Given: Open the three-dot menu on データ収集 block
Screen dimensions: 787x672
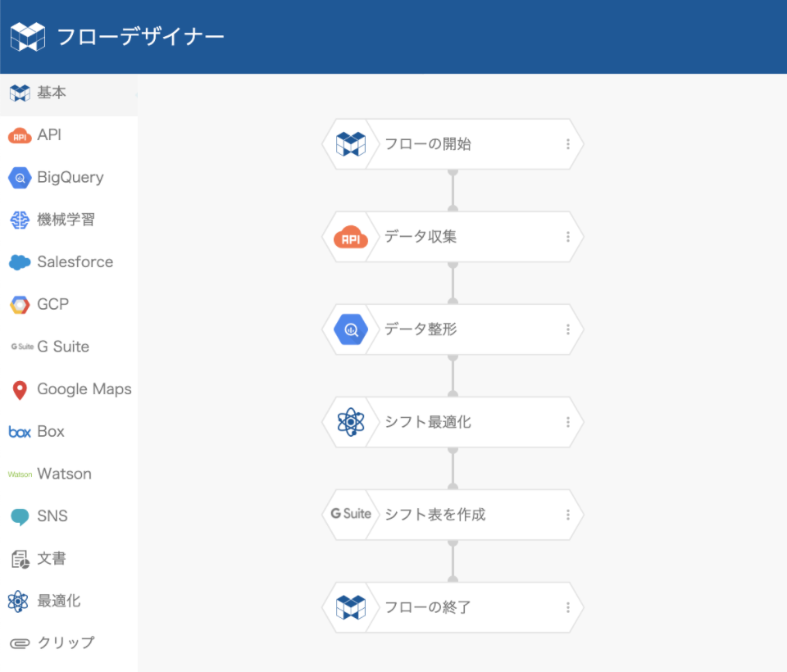Looking at the screenshot, I should (567, 237).
